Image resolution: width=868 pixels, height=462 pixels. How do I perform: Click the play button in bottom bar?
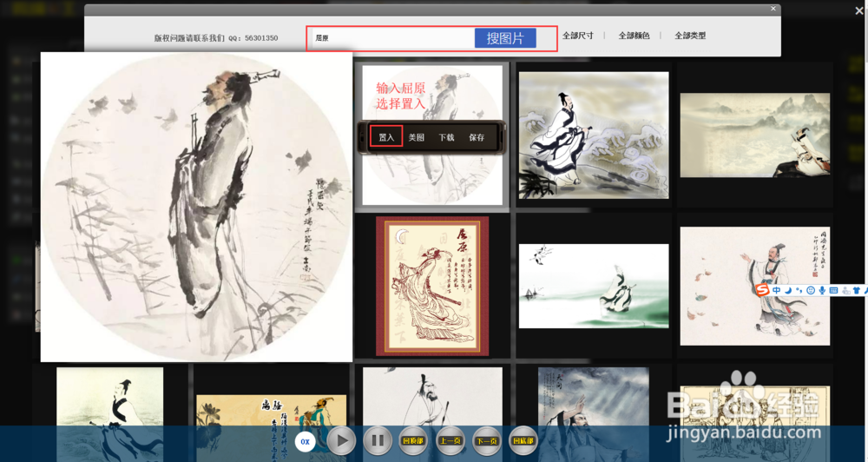[x=341, y=441]
